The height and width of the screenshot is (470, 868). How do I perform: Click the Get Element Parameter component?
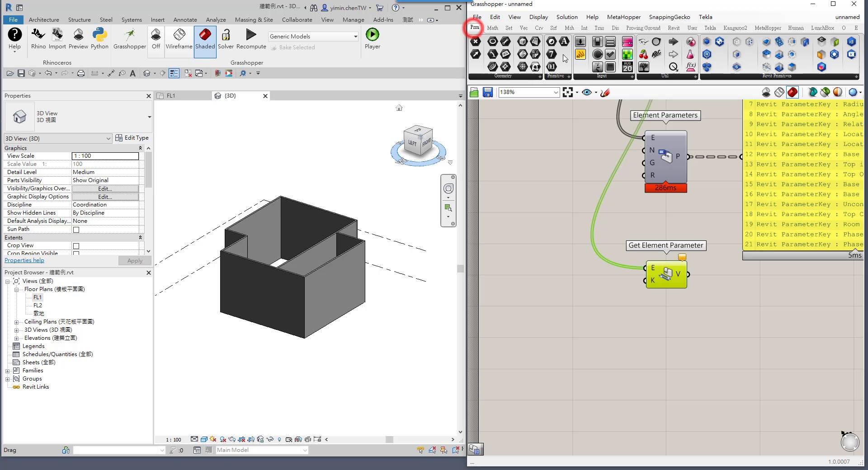pos(666,274)
